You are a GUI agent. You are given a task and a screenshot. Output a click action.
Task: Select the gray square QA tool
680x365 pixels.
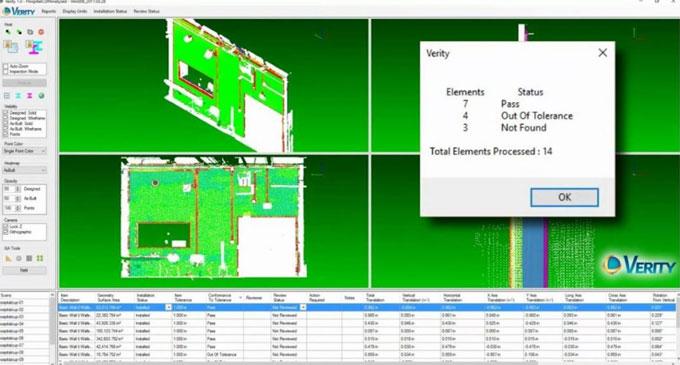click(29, 258)
